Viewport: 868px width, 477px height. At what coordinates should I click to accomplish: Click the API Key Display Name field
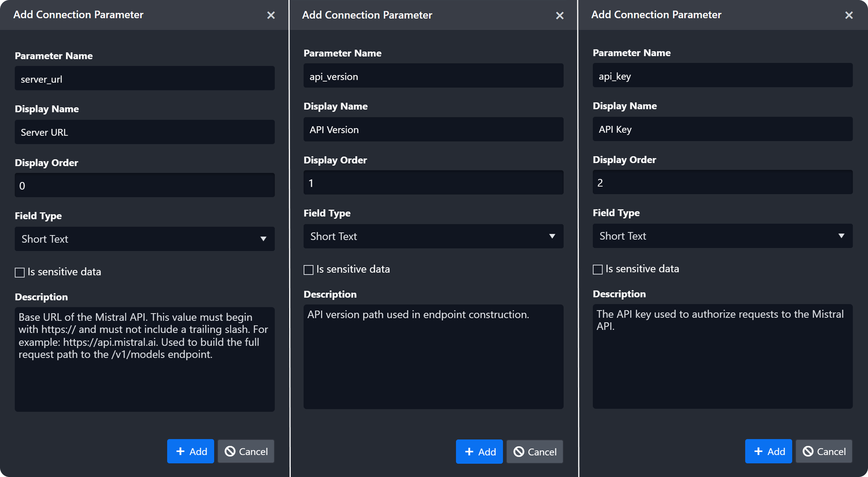coord(722,129)
